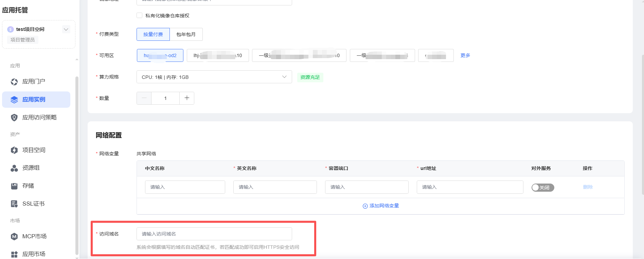This screenshot has height=259, width=644.
Task: Click the 应用门户 sidebar icon
Action: (x=14, y=82)
